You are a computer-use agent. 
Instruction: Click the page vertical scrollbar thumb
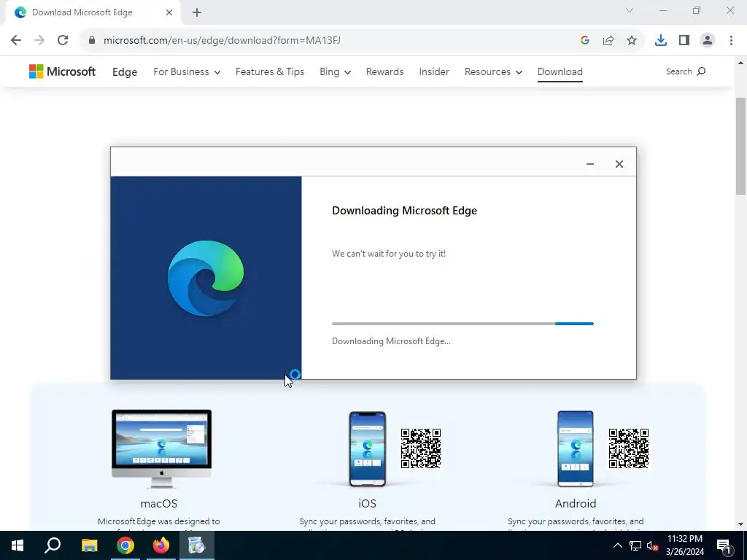(740, 146)
